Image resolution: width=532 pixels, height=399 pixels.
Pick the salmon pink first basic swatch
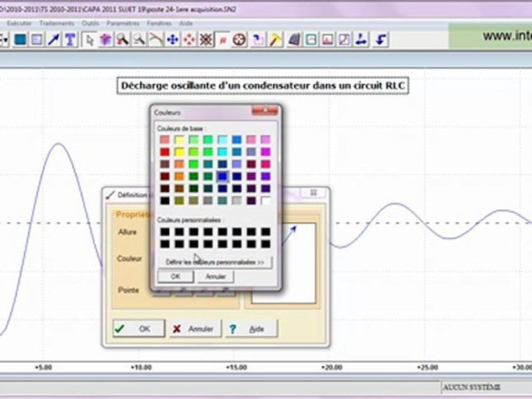165,140
